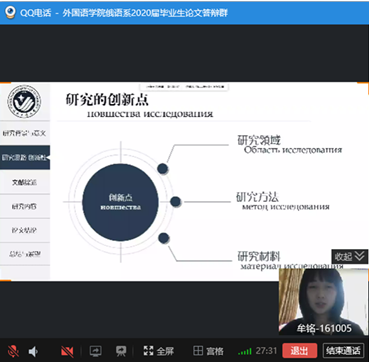
Task: Open the 文献综述 slide sidebar tab
Action: pyautogui.click(x=25, y=182)
